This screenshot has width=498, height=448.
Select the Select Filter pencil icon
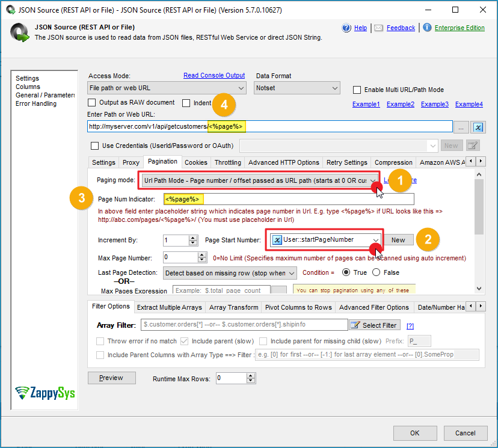354,325
